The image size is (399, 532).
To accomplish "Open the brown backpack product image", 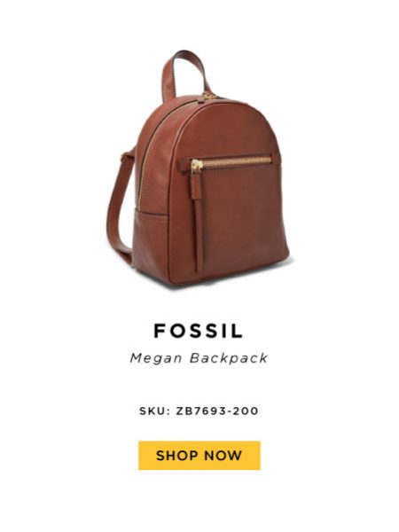I will [x=199, y=168].
